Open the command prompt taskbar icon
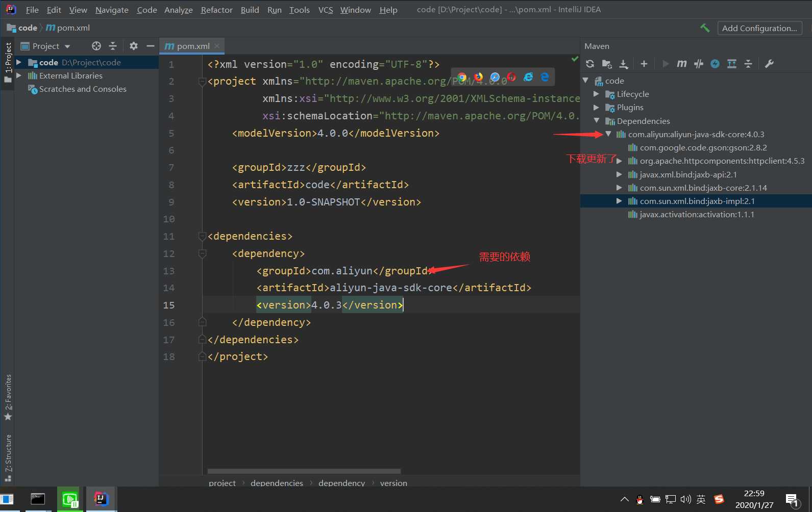This screenshot has width=812, height=512. point(38,499)
